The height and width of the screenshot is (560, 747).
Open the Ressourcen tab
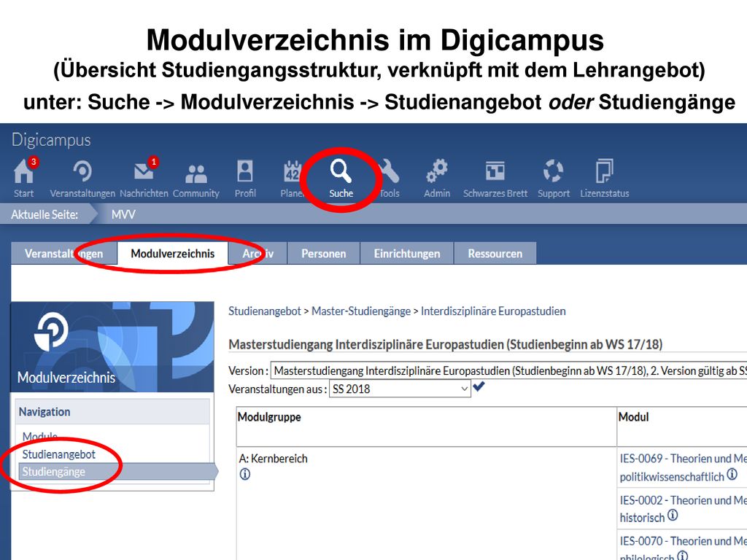(x=495, y=253)
